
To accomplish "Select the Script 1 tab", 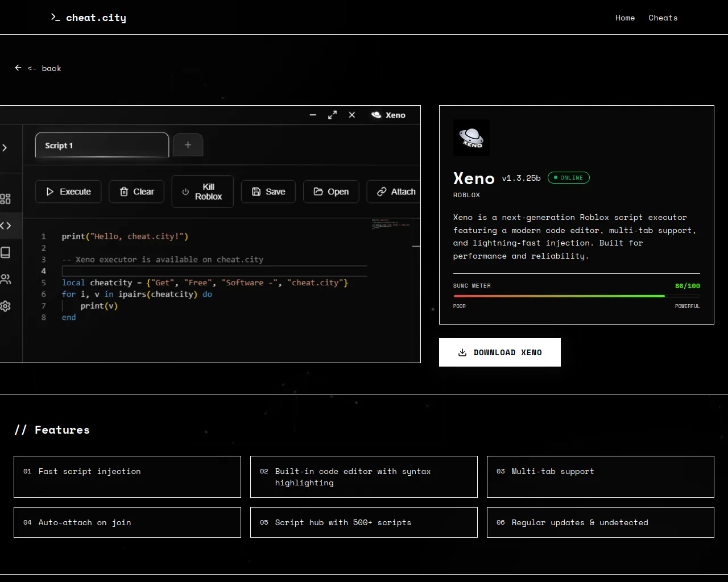I will (x=102, y=145).
